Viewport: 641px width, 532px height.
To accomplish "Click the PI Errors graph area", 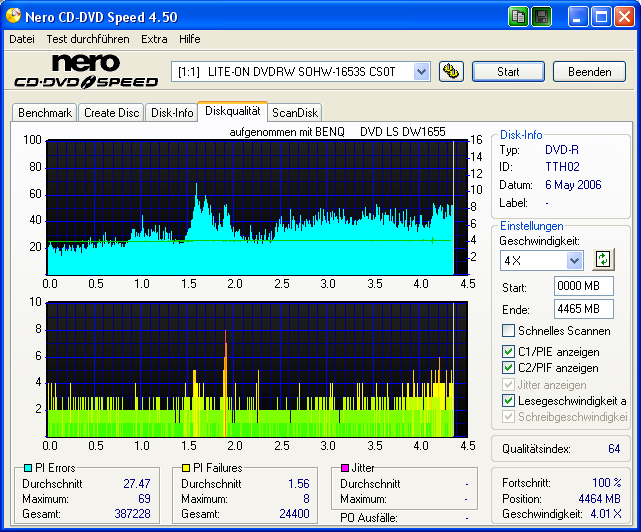I will tap(257, 207).
